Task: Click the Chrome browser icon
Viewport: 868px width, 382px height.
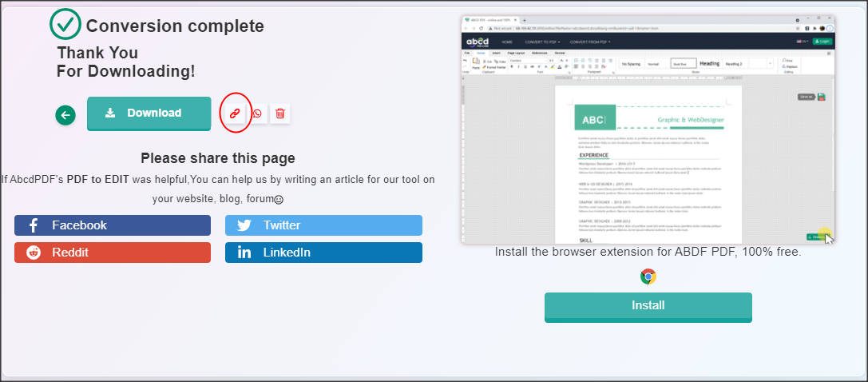Action: (x=648, y=277)
